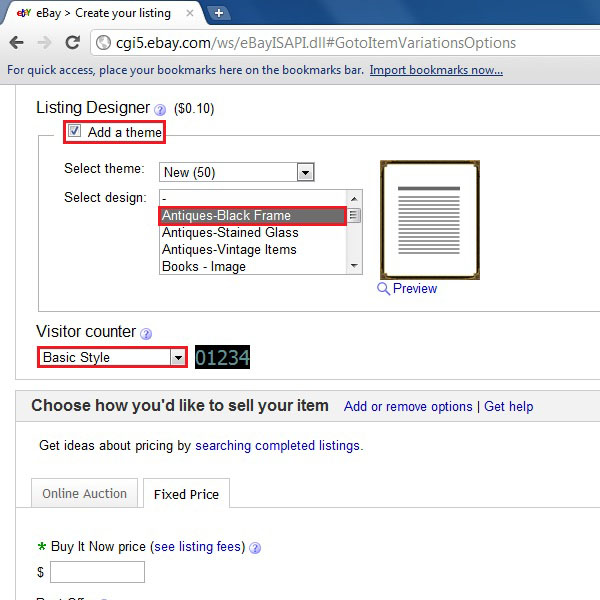Screen dimensions: 600x600
Task: Reload the eBay listing page
Action: pyautogui.click(x=72, y=42)
